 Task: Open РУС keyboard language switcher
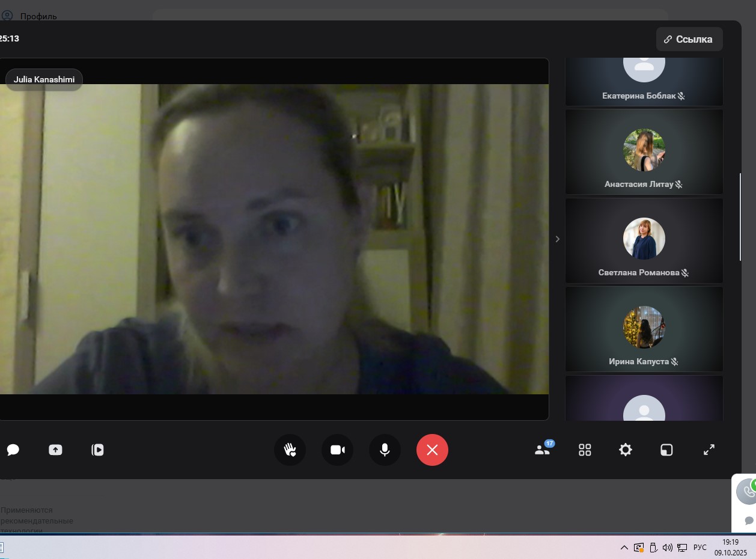700,548
